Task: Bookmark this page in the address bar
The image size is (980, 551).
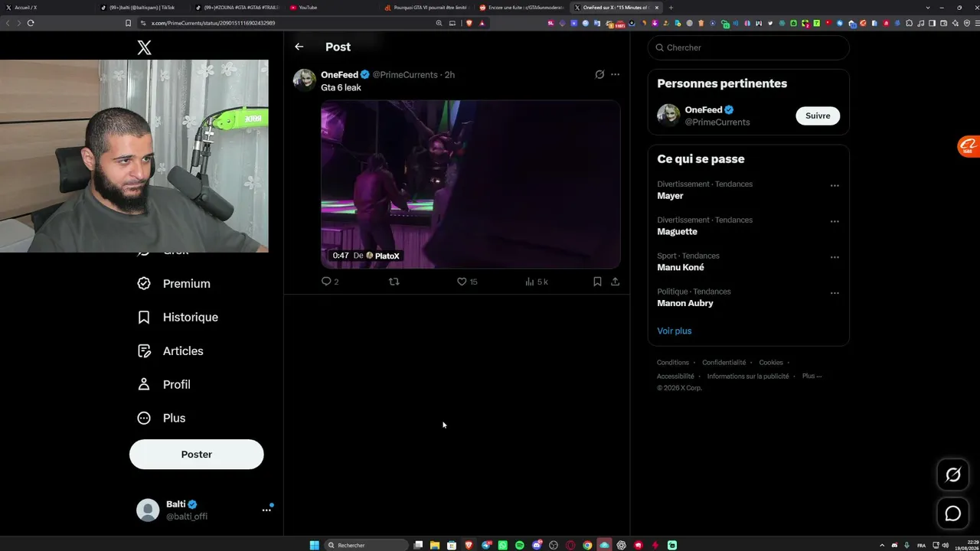Action: click(x=128, y=23)
